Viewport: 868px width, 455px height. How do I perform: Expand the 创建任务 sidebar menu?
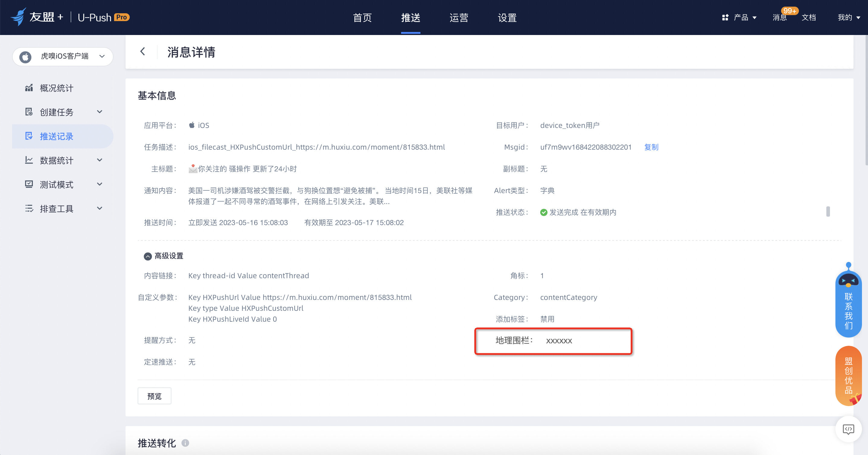tap(99, 112)
